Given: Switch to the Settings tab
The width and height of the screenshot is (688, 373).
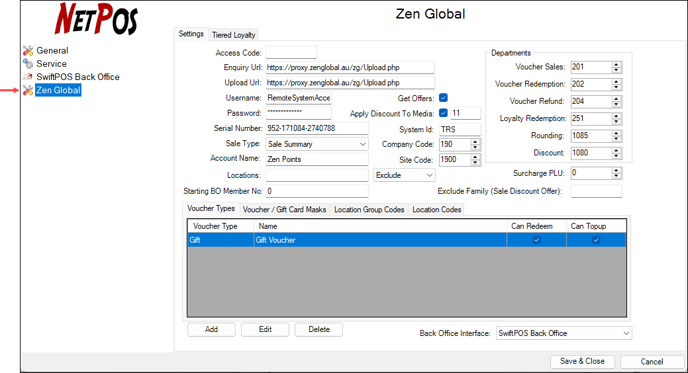Looking at the screenshot, I should click(191, 34).
